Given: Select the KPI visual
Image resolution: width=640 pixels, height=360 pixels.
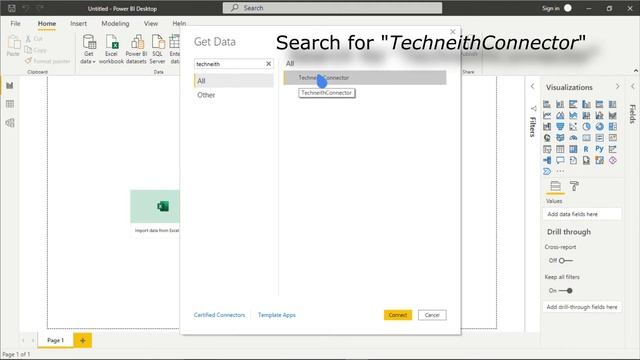Looking at the screenshot, I should click(x=612, y=138).
